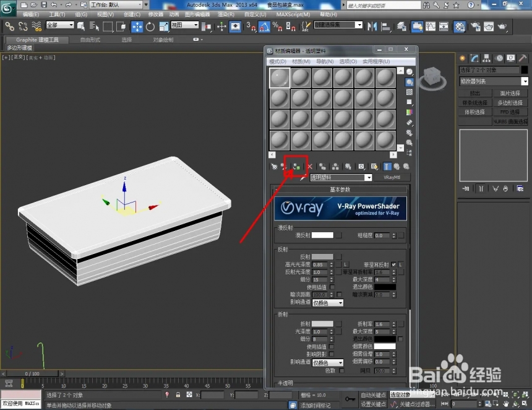Open the workspace dropdown 工作台
This screenshot has width=532, height=410.
pyautogui.click(x=117, y=5)
